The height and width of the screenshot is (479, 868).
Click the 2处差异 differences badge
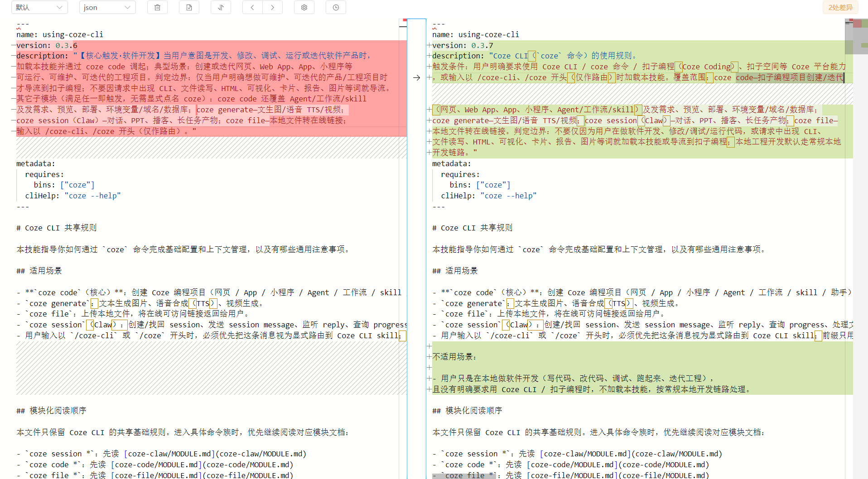pos(840,7)
